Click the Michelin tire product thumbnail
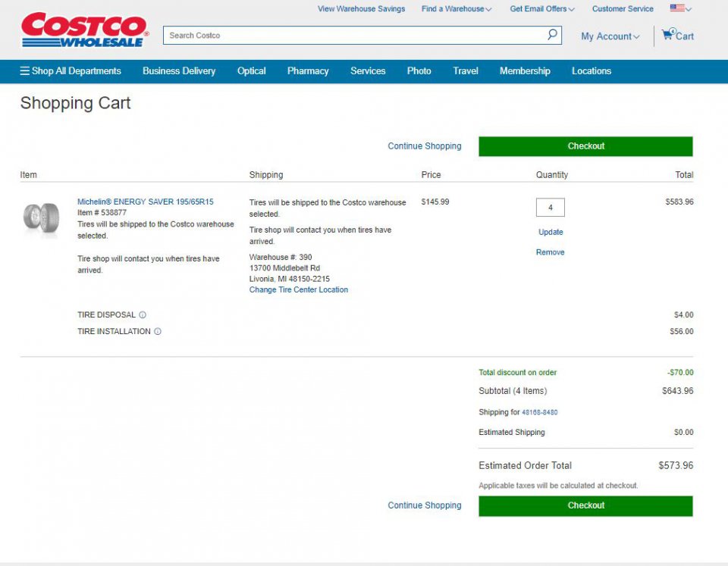This screenshot has height=566, width=728. pyautogui.click(x=41, y=218)
